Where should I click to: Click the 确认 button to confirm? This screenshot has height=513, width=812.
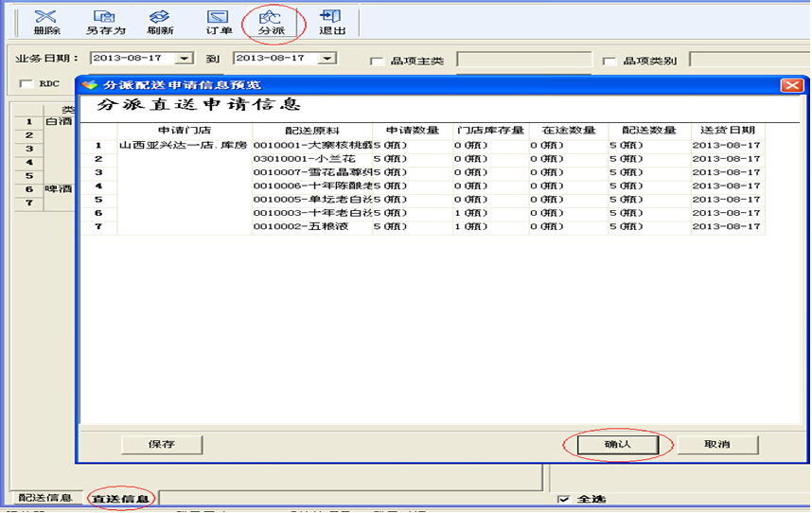[617, 444]
